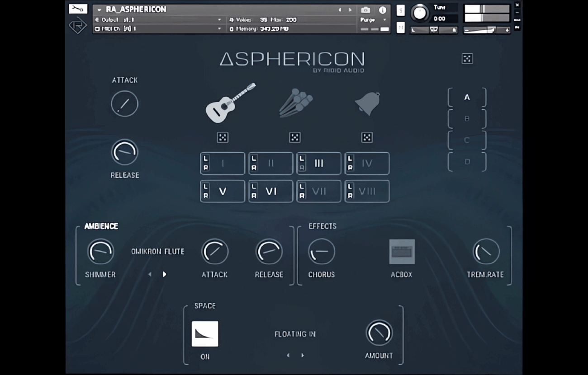This screenshot has height=375, width=588.
Task: Toggle the ACBOX amp effect icon
Action: click(402, 252)
